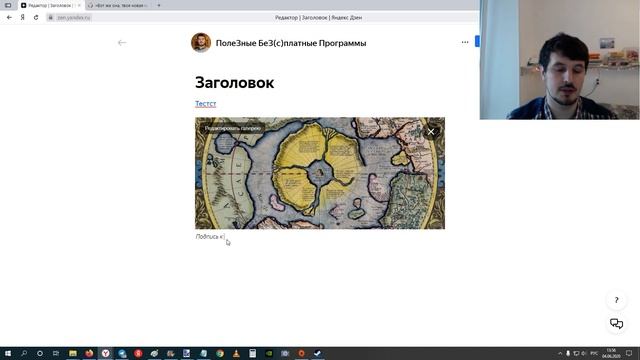Open the Yandex home button in the toolbar
Screen dimensions: 640x360
22,18
